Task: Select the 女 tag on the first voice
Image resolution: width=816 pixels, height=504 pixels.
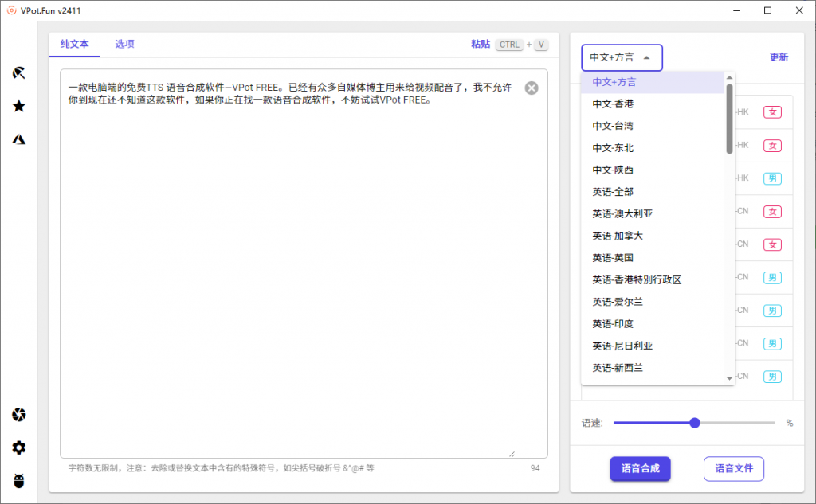Action: point(772,112)
